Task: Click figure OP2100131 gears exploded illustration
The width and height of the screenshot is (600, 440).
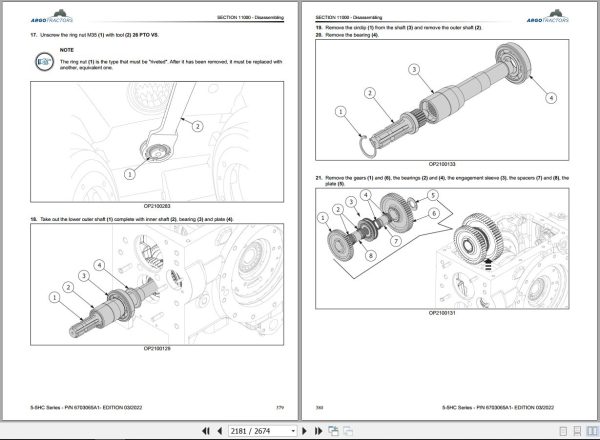Action: point(442,249)
